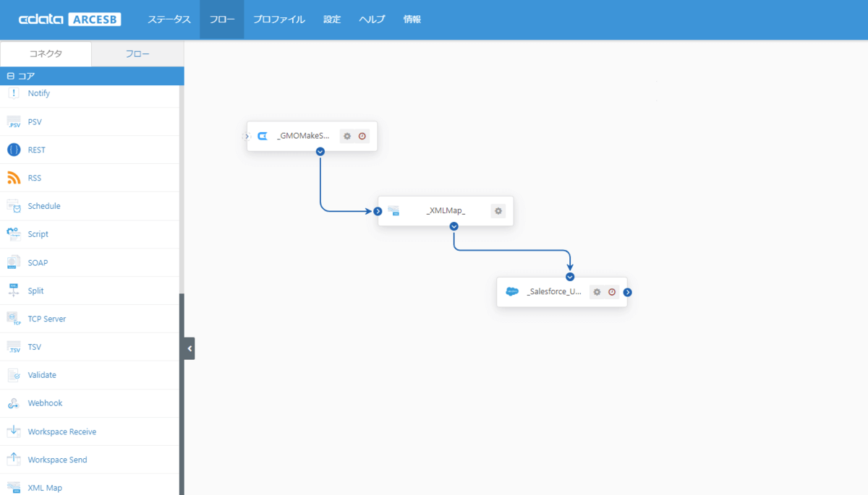The image size is (868, 495).
Task: Click the Salesforce cloud icon on the node
Action: tap(512, 292)
